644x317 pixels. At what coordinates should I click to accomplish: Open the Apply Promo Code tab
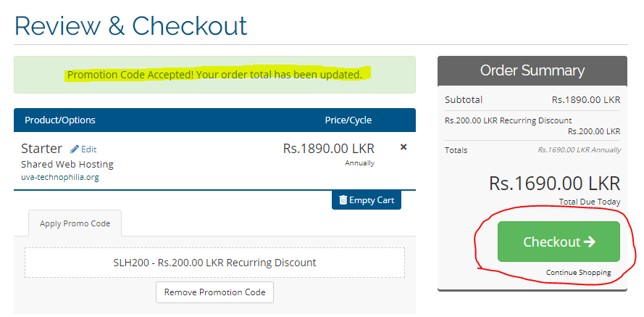(x=75, y=223)
